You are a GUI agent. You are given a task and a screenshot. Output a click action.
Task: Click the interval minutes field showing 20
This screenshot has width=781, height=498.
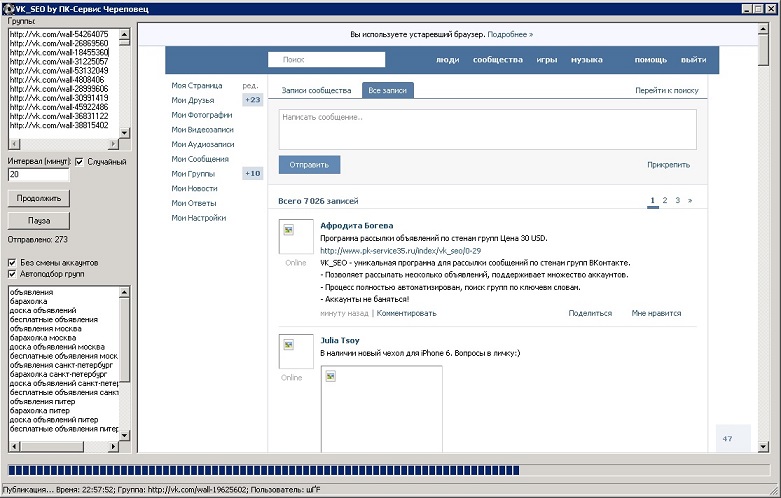39,174
